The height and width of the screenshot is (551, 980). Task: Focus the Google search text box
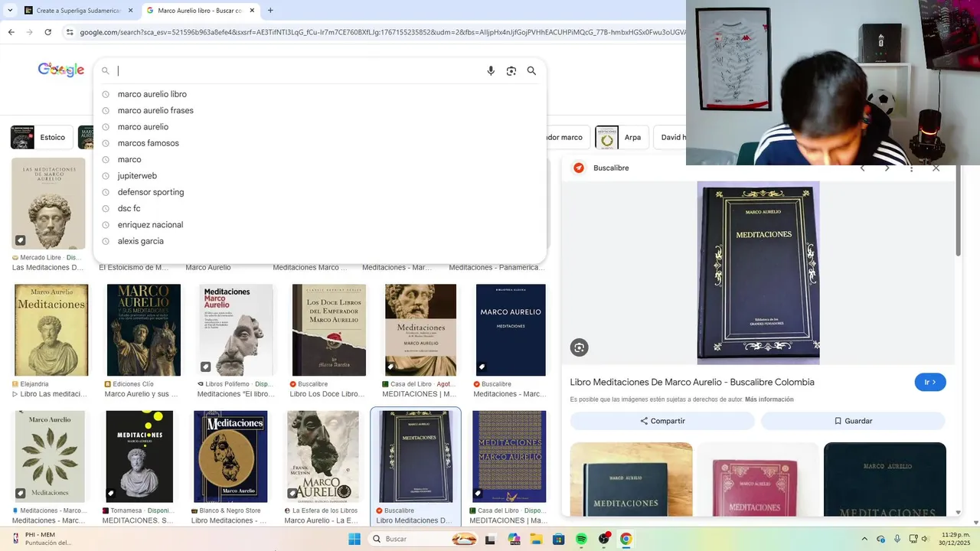299,71
